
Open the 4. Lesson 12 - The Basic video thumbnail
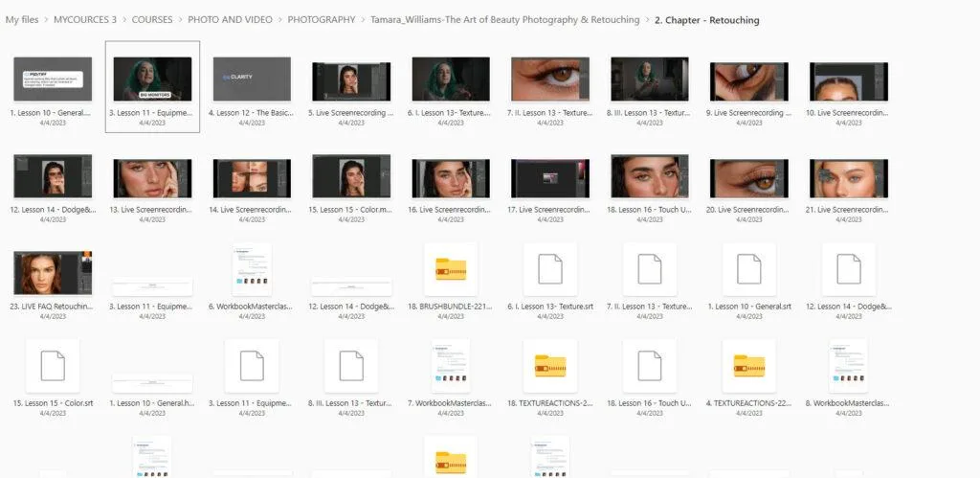tap(252, 79)
